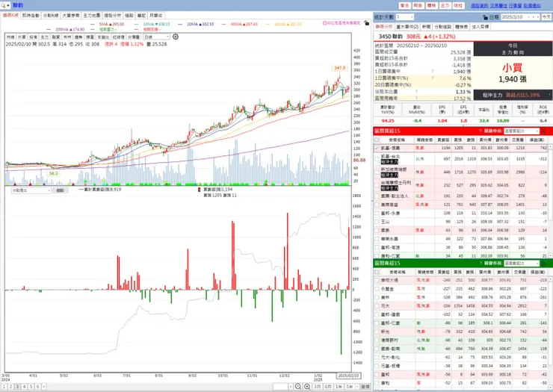Check the 玉山 row checkbox

click(x=377, y=222)
